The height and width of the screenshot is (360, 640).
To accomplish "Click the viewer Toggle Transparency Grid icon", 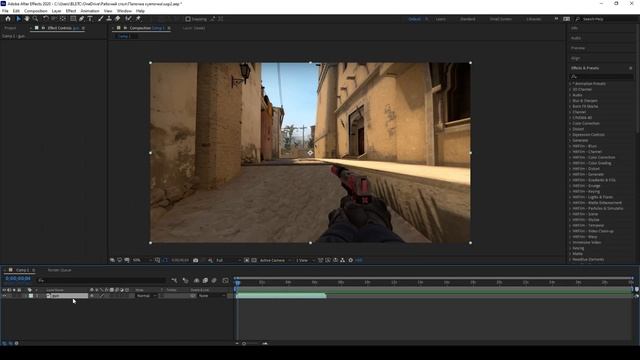I will click(254, 260).
